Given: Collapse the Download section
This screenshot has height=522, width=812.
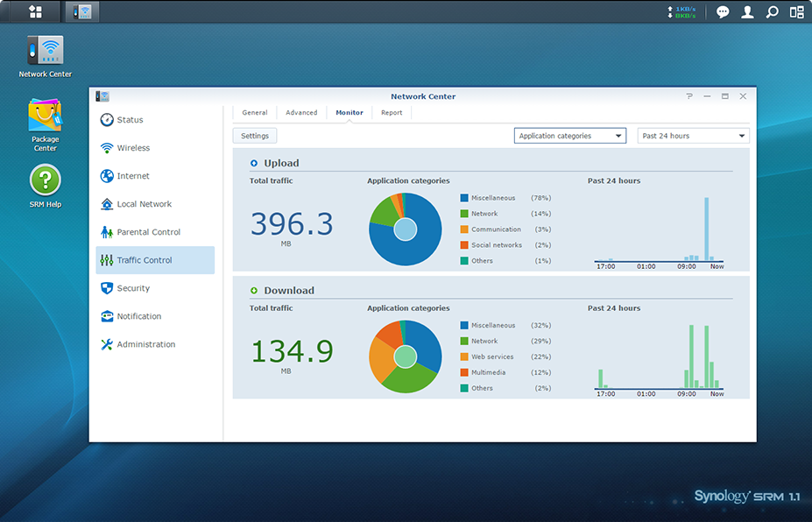Looking at the screenshot, I should tap(254, 291).
